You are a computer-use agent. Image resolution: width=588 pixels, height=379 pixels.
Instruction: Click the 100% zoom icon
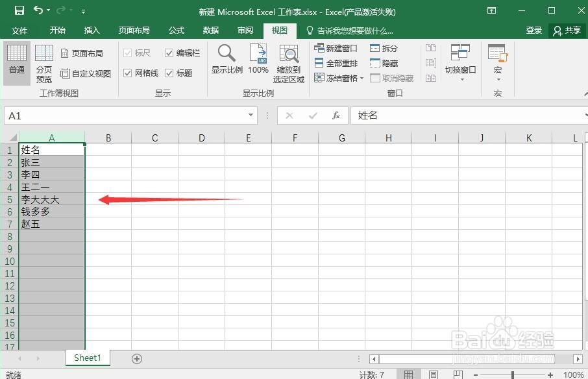tap(258, 54)
